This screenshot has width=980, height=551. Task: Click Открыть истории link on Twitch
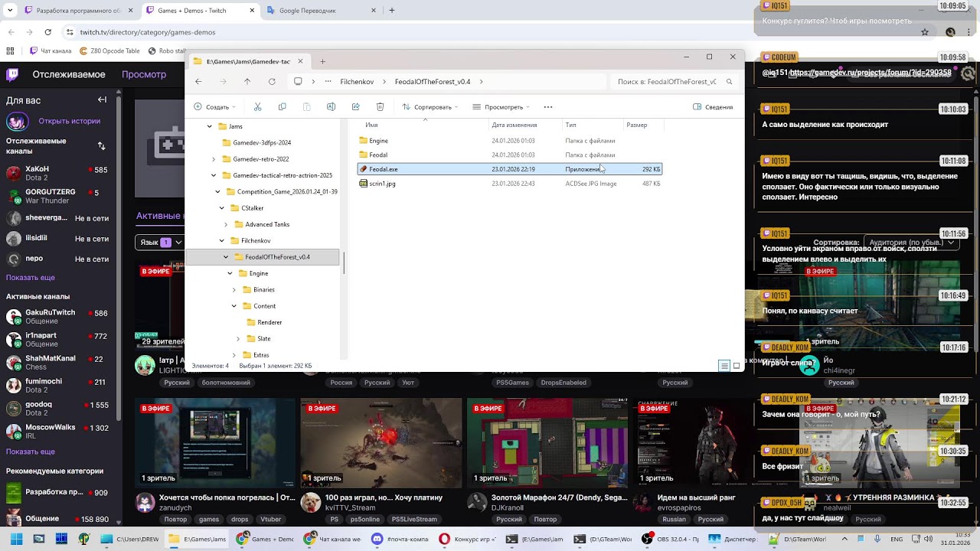(x=69, y=121)
